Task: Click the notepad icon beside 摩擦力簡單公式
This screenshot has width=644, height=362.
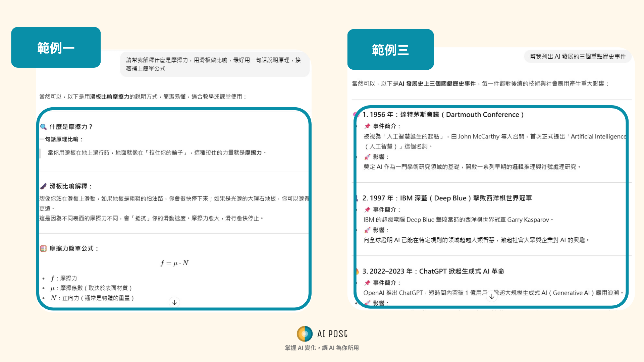Action: [x=43, y=248]
